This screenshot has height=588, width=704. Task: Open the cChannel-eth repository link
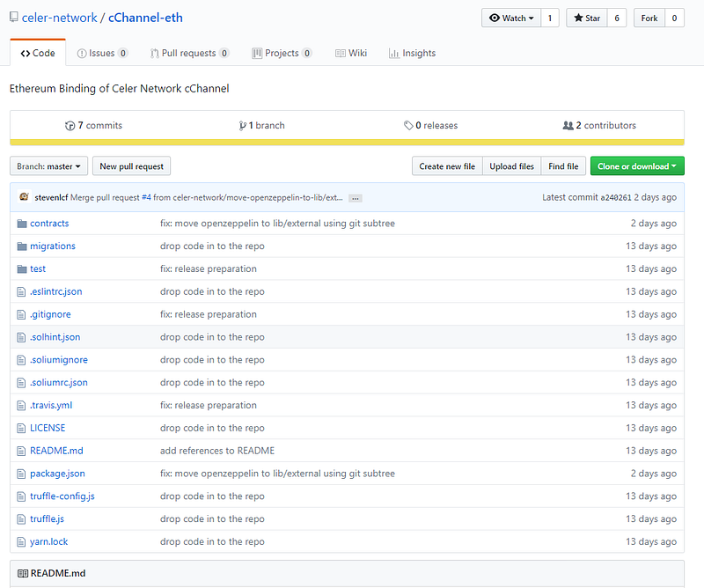pos(145,18)
